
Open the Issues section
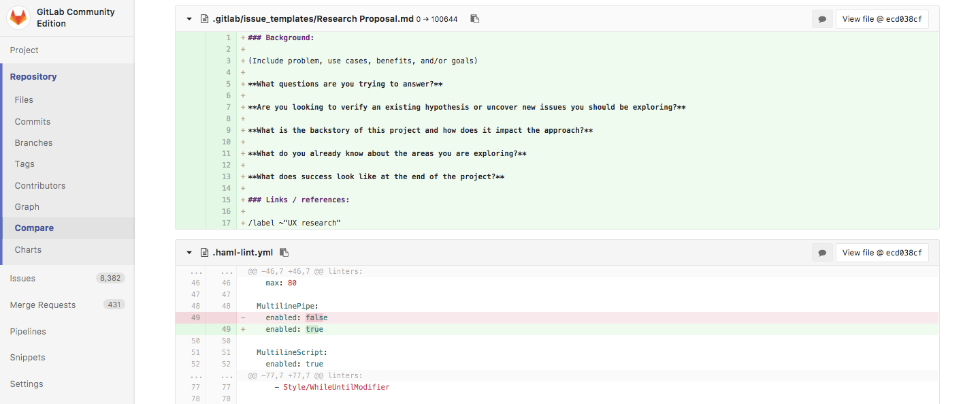tap(22, 278)
